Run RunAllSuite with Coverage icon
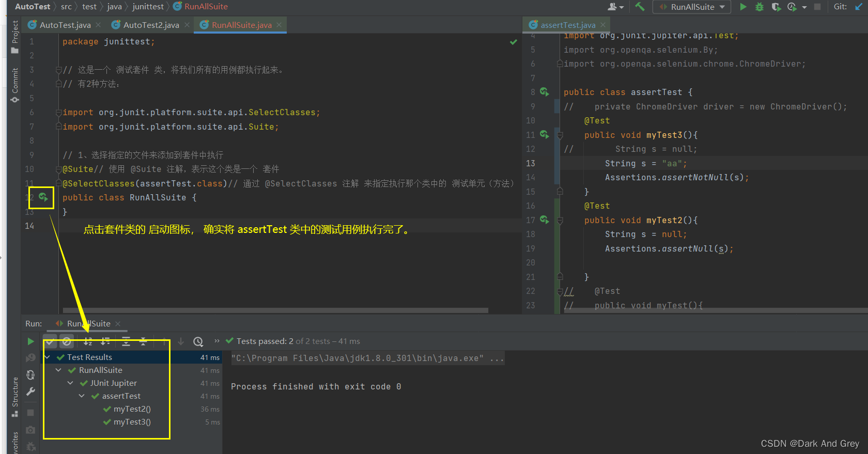Screen dimensions: 868x454 [776, 7]
